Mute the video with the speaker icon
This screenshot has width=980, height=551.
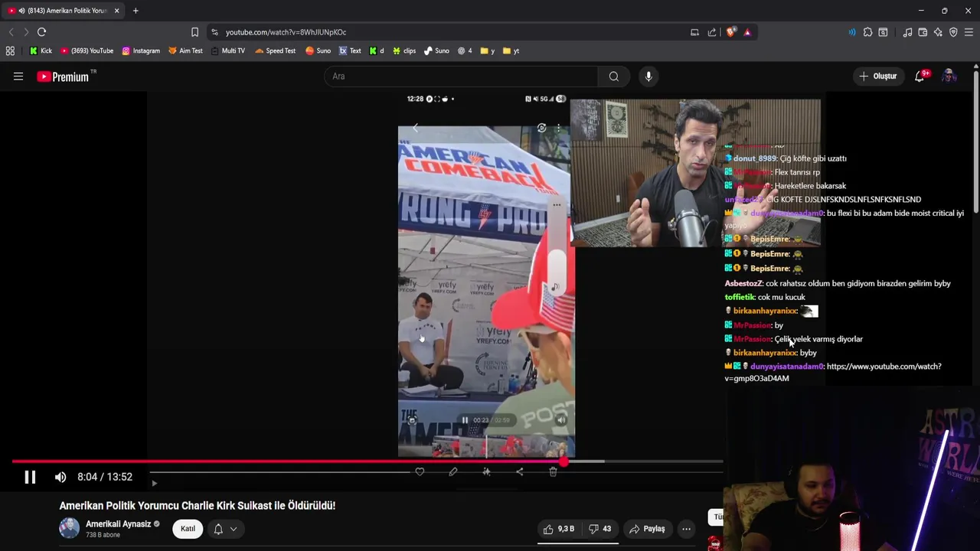pos(60,477)
